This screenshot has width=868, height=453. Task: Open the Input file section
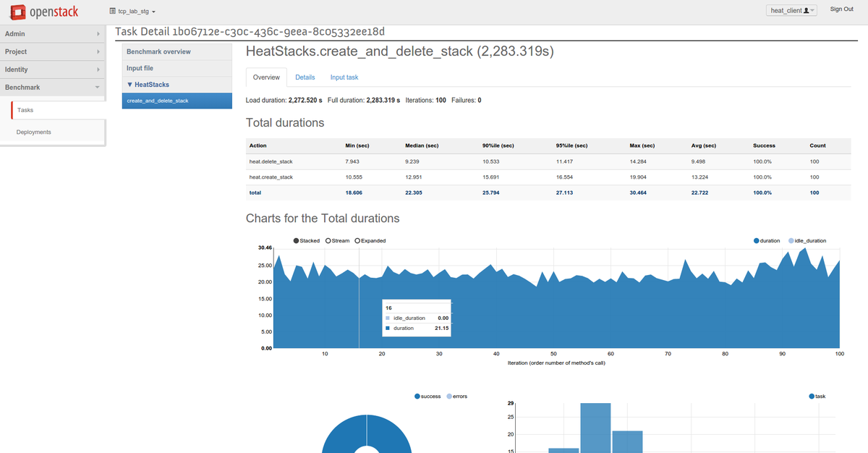177,68
